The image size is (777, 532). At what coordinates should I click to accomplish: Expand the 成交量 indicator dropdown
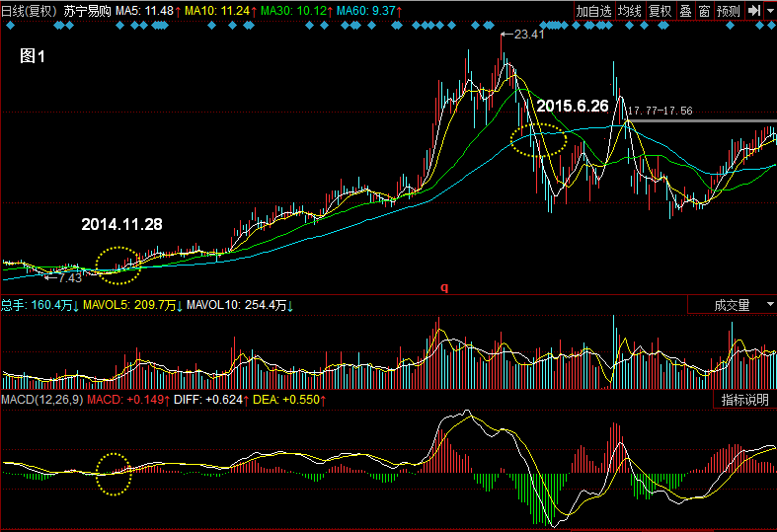click(742, 306)
